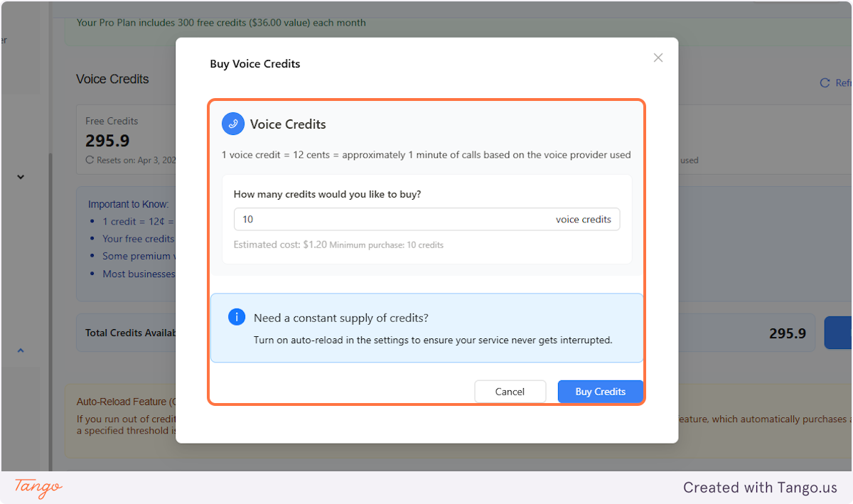Click the Refresh icon near Voice Credits

pos(825,83)
